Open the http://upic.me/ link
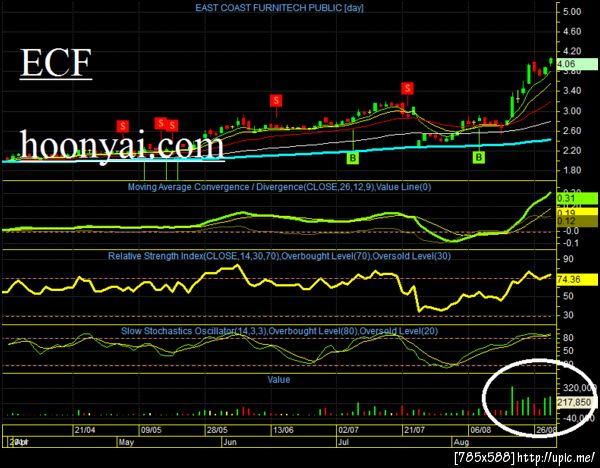600x468 pixels. tap(556, 457)
